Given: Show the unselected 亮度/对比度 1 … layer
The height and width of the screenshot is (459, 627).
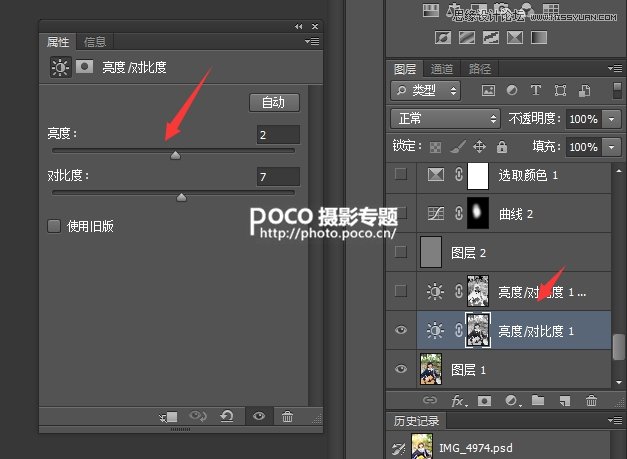Looking at the screenshot, I should 401,291.
